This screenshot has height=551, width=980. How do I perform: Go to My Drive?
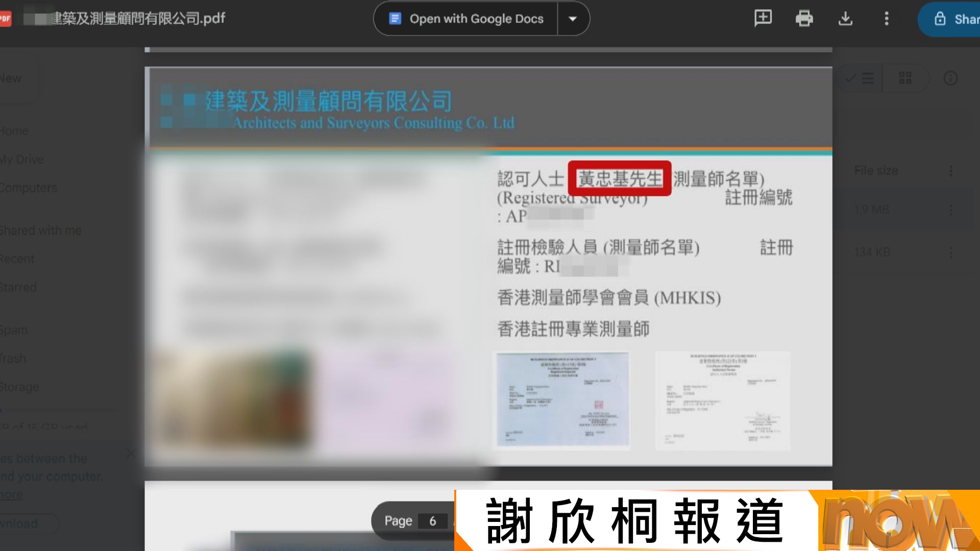(22, 159)
